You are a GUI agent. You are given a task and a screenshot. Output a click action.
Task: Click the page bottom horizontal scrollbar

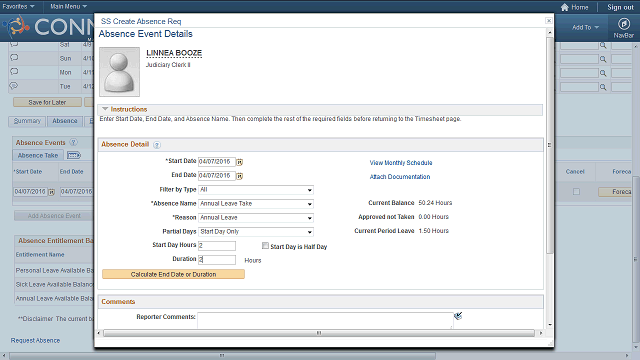pos(222,356)
